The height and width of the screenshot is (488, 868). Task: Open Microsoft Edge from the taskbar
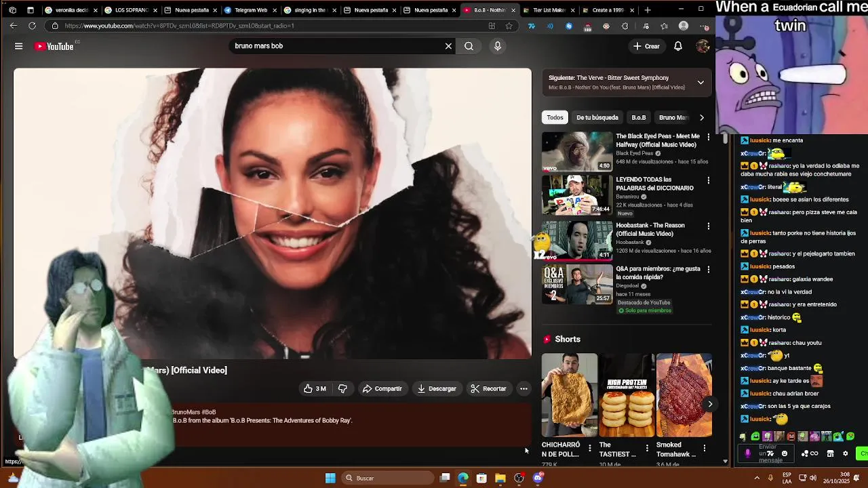pos(463,478)
